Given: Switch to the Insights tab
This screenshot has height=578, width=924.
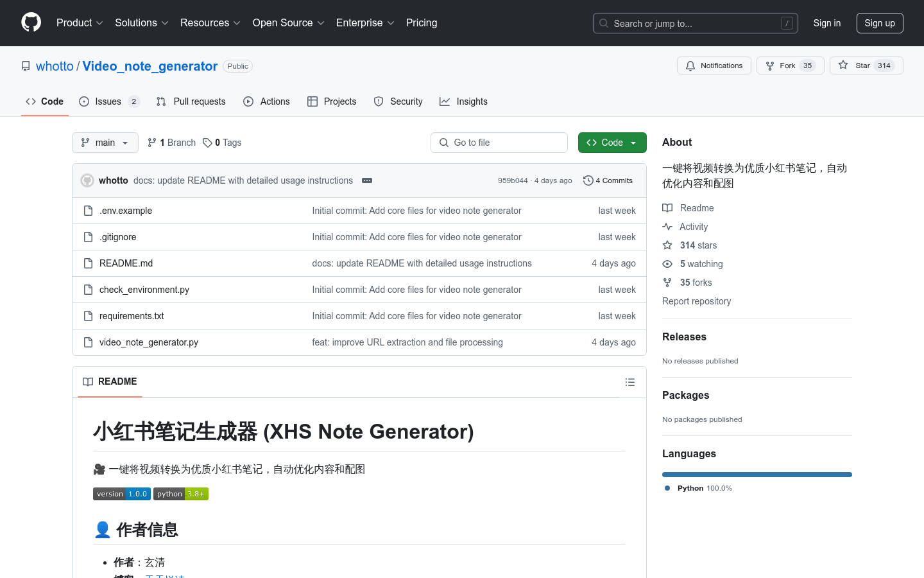Looking at the screenshot, I should [x=463, y=101].
